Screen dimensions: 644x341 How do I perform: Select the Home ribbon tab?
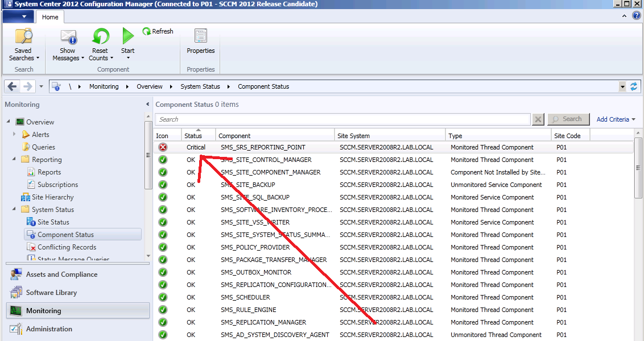pos(50,17)
